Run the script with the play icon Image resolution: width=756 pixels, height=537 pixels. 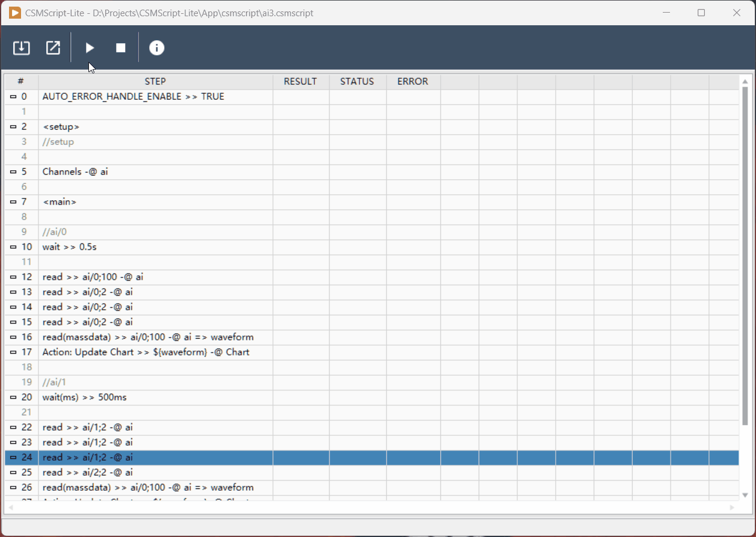coord(89,48)
